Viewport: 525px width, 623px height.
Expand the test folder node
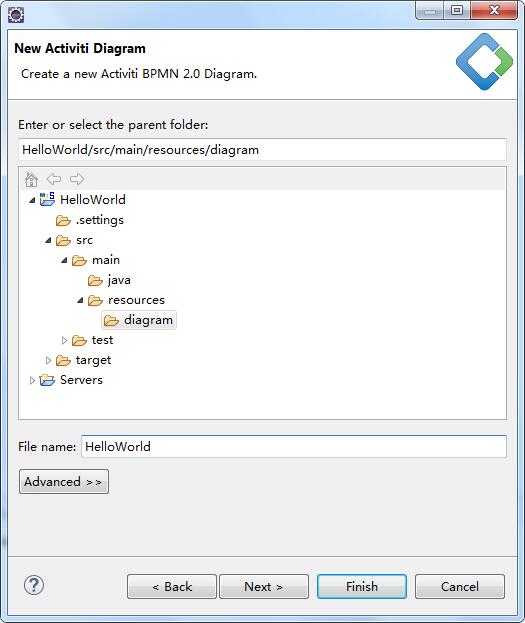[64, 340]
